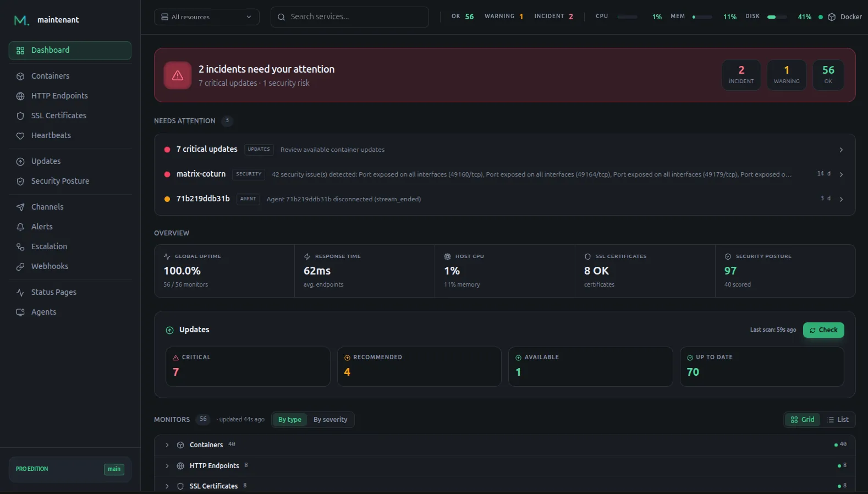Switch monitors view to Grid
Viewport: 868px width, 494px height.
pyautogui.click(x=803, y=420)
